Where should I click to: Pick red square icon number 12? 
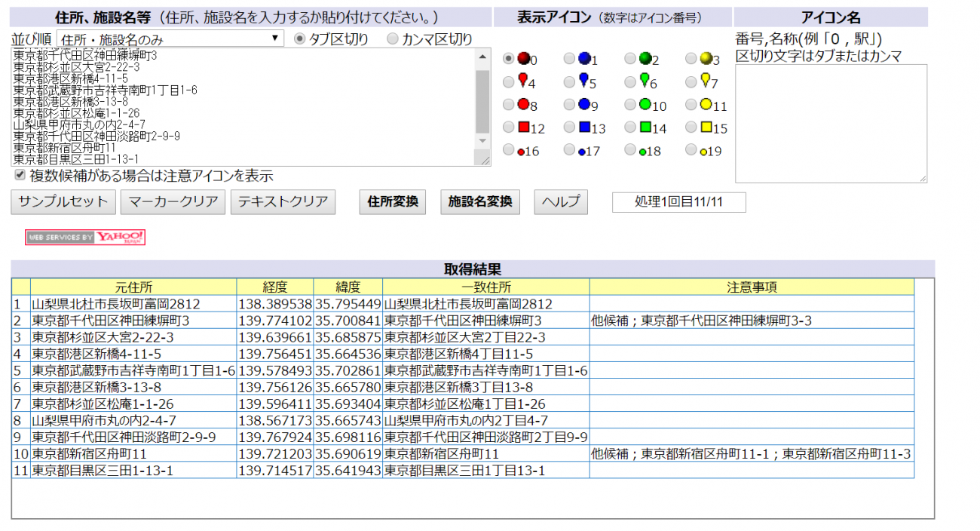tap(509, 127)
